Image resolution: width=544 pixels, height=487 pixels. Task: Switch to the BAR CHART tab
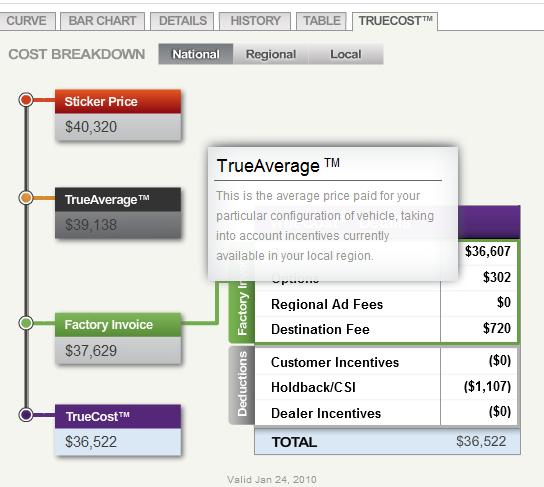point(102,21)
